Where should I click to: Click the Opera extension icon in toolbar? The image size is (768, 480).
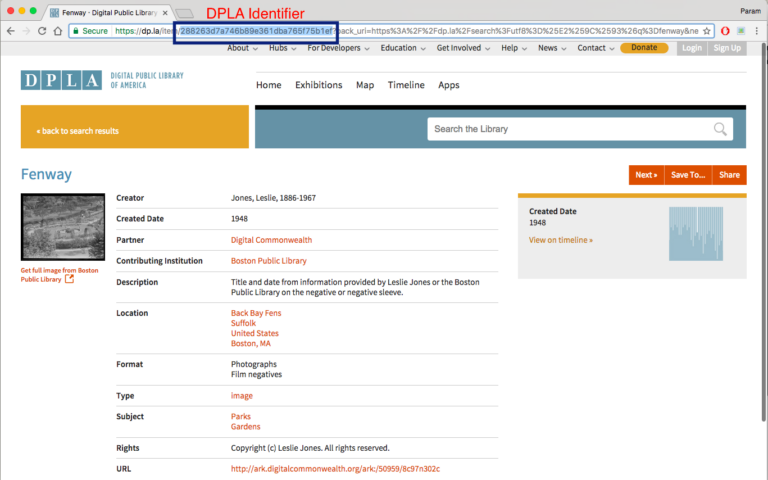coord(725,31)
